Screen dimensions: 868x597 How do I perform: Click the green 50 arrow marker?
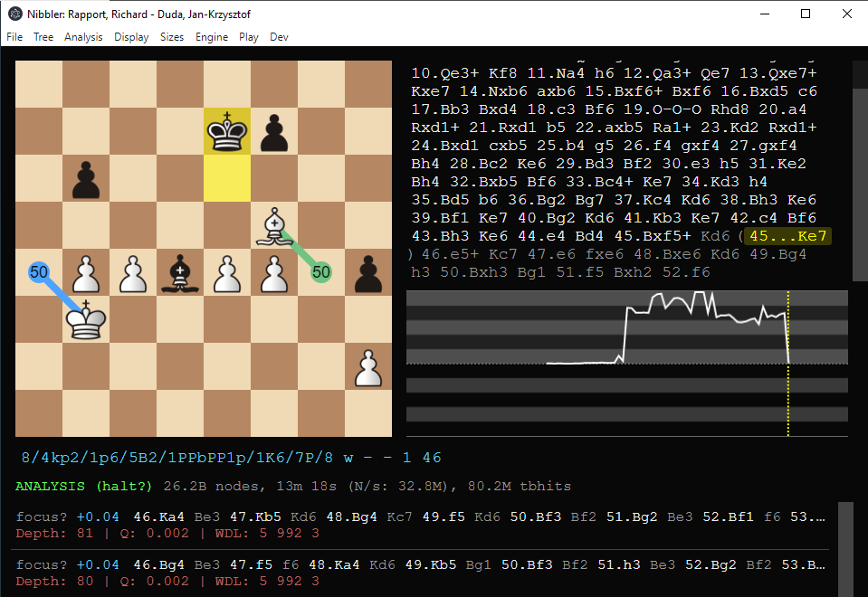[321, 270]
